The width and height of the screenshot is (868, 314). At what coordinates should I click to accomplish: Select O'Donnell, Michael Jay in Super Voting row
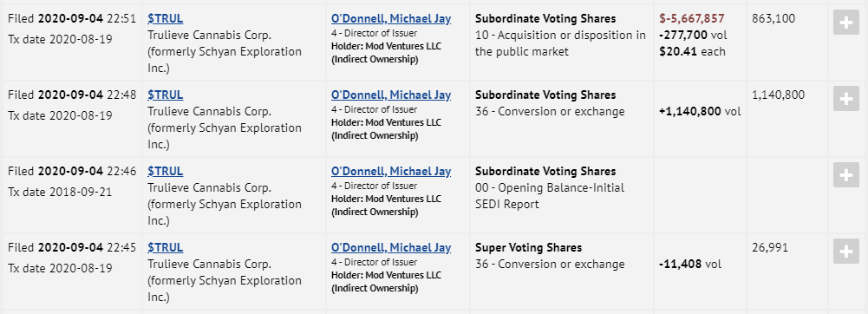pos(391,247)
